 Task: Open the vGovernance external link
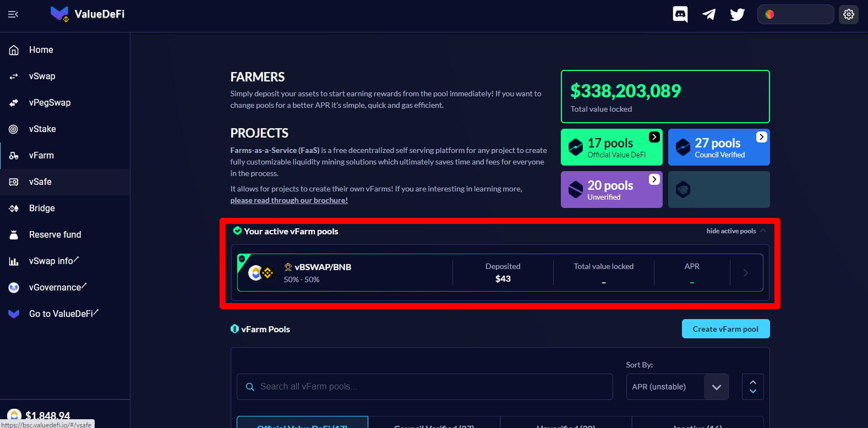(x=65, y=288)
